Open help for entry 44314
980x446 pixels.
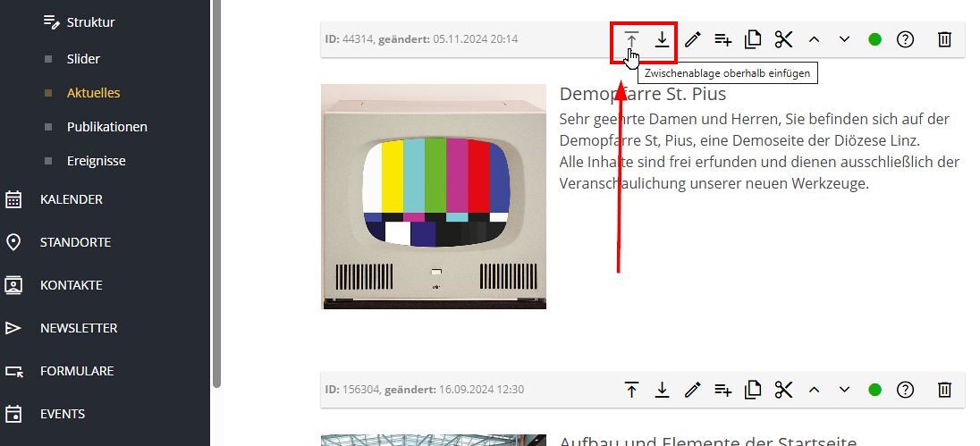click(x=906, y=39)
